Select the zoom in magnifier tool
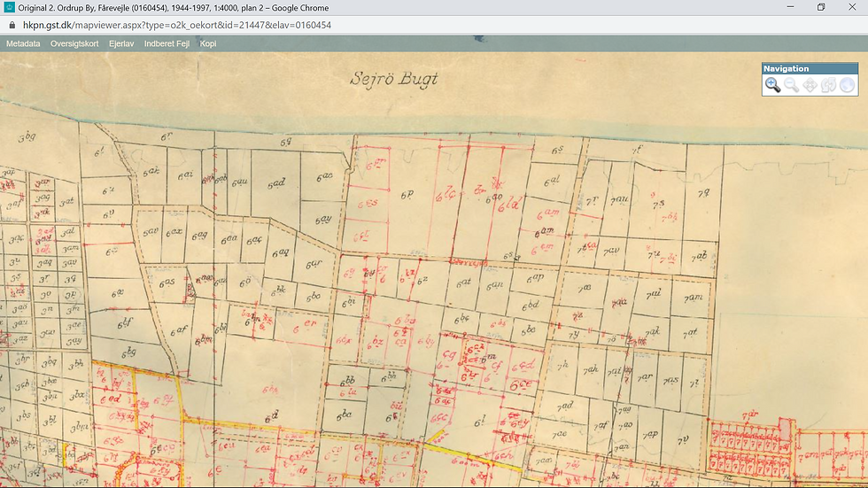 coord(772,85)
